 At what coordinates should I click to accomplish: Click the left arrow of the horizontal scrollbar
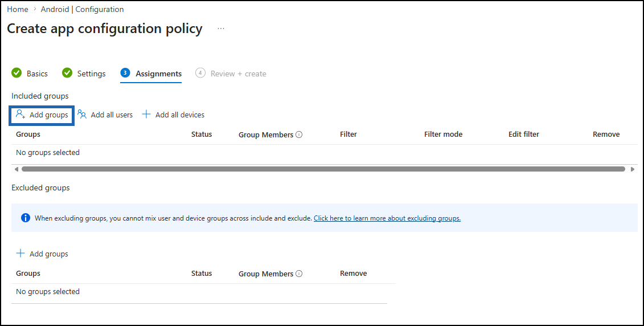click(16, 169)
